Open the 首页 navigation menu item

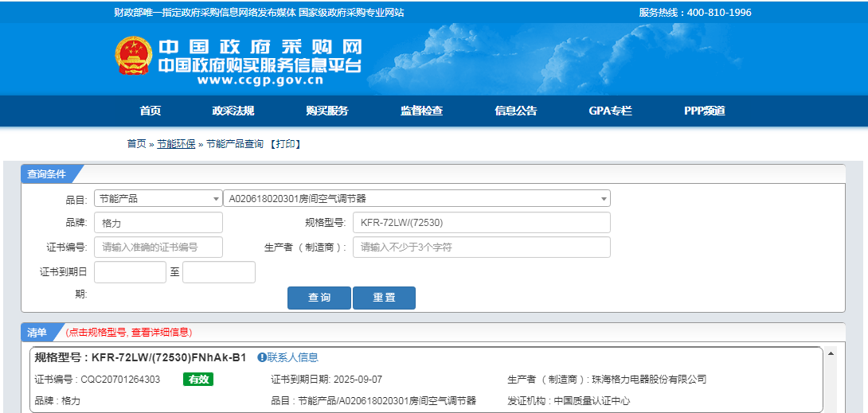point(150,111)
